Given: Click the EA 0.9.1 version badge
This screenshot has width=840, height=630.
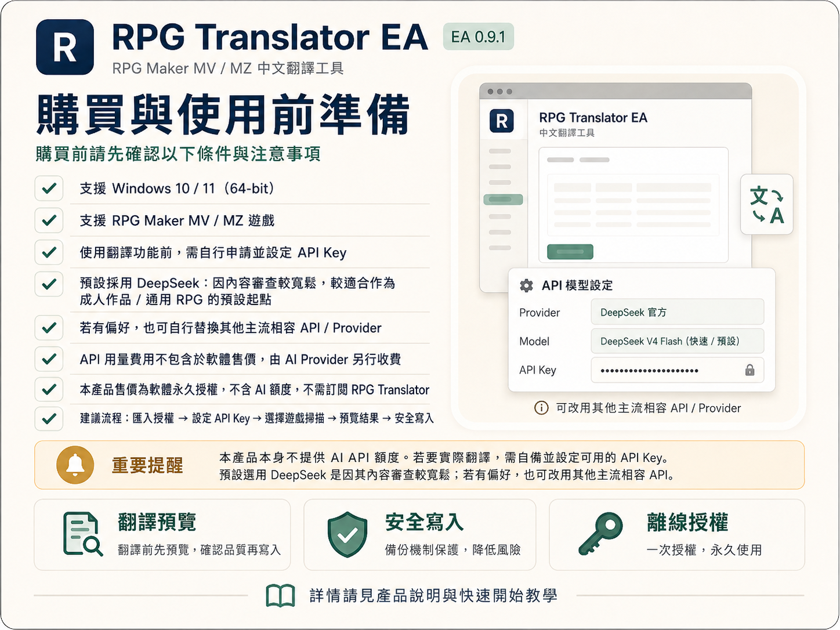Looking at the screenshot, I should [x=478, y=37].
